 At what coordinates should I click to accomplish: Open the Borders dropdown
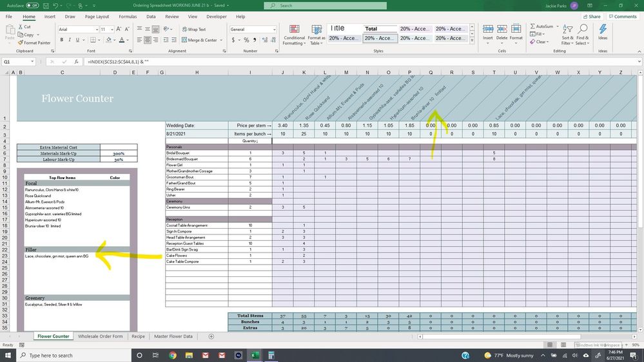click(x=99, y=40)
